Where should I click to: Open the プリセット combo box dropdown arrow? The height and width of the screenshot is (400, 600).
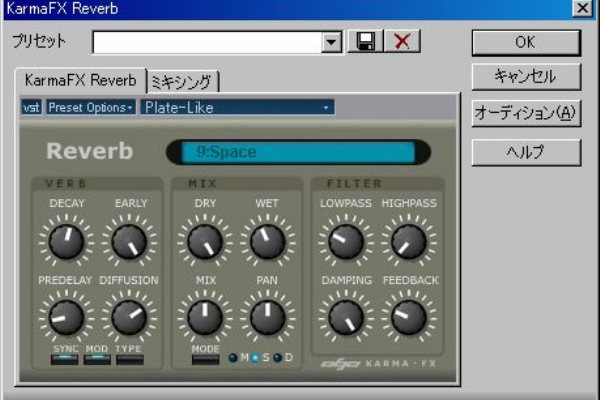[331, 42]
